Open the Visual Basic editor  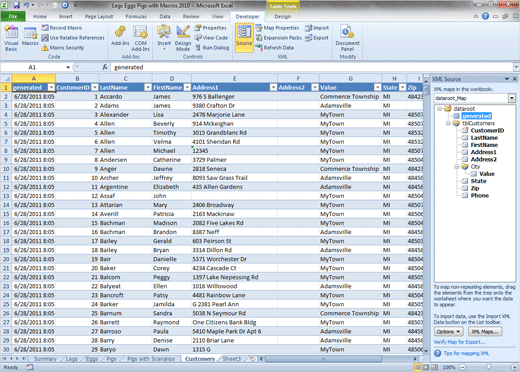point(11,38)
